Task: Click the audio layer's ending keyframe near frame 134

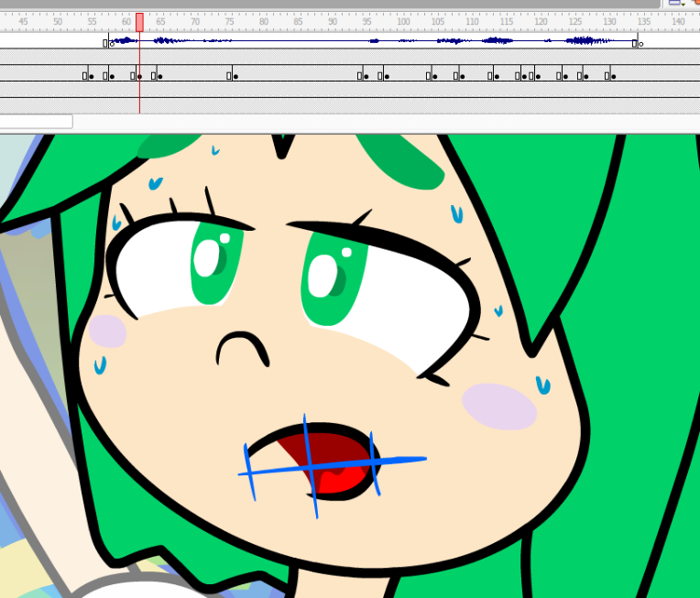Action: pyautogui.click(x=635, y=43)
